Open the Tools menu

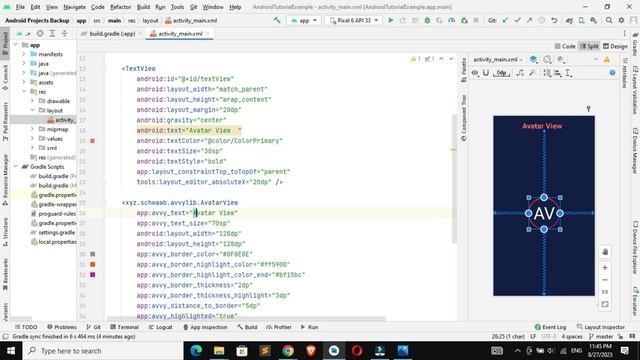(177, 7)
